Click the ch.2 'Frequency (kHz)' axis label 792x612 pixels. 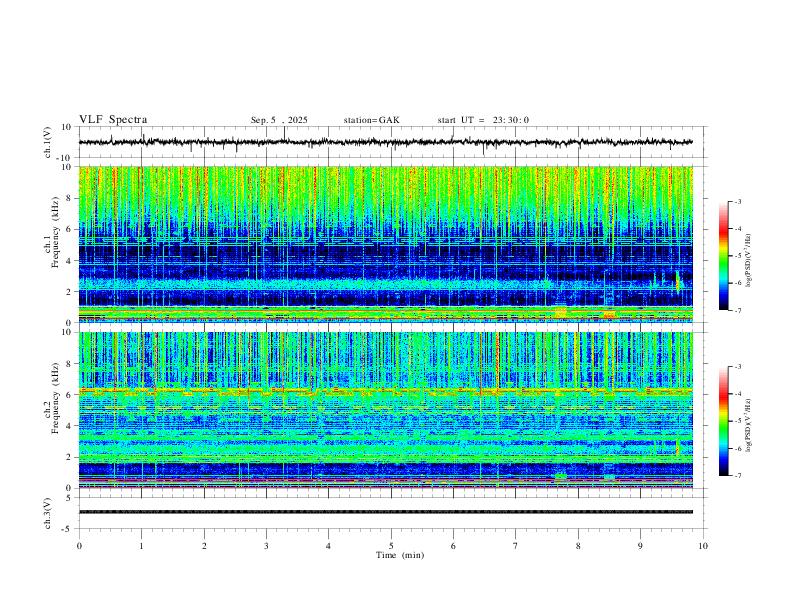click(x=55, y=398)
